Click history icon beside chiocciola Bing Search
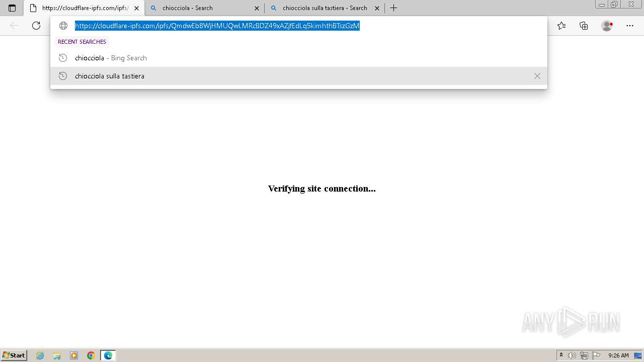Screen dimensions: 644x362 [63, 58]
